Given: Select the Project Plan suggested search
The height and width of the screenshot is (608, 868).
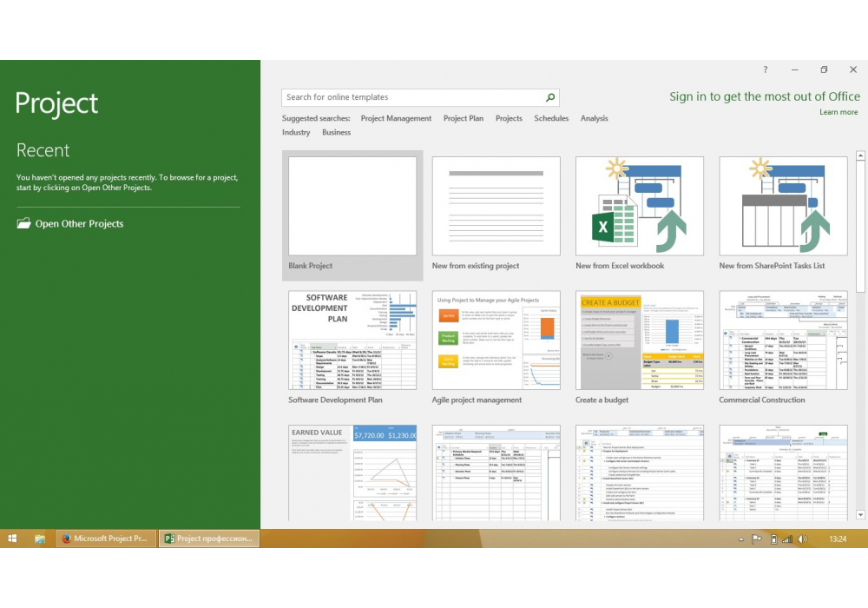Looking at the screenshot, I should [464, 118].
